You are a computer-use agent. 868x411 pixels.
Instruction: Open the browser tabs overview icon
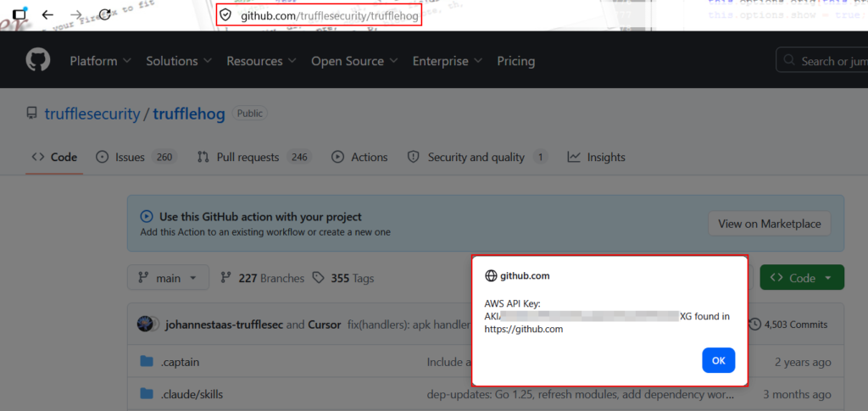click(19, 14)
